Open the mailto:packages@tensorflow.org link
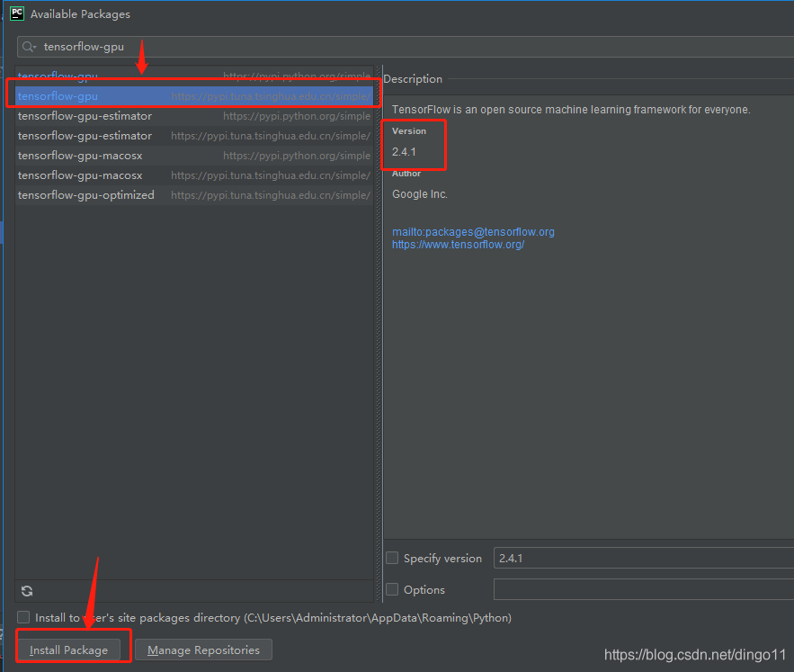 pyautogui.click(x=473, y=231)
